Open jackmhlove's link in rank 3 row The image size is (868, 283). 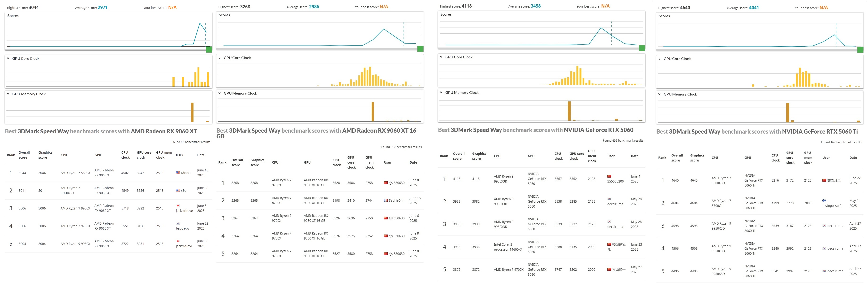click(184, 211)
